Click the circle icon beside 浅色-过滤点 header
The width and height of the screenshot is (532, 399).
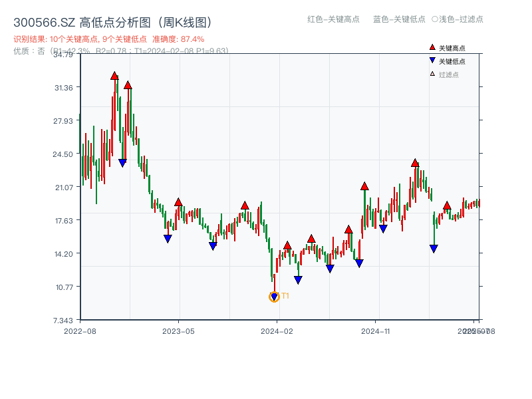click(x=436, y=20)
